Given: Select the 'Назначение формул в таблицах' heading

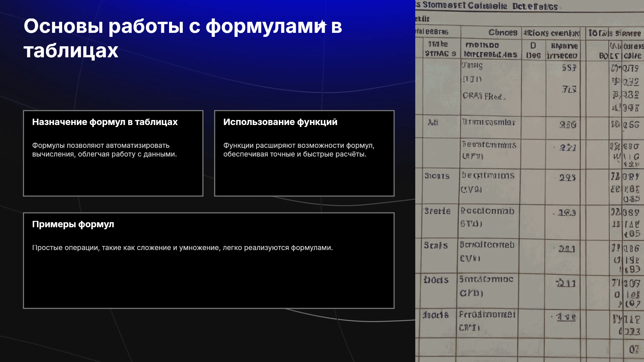Looking at the screenshot, I should [105, 122].
